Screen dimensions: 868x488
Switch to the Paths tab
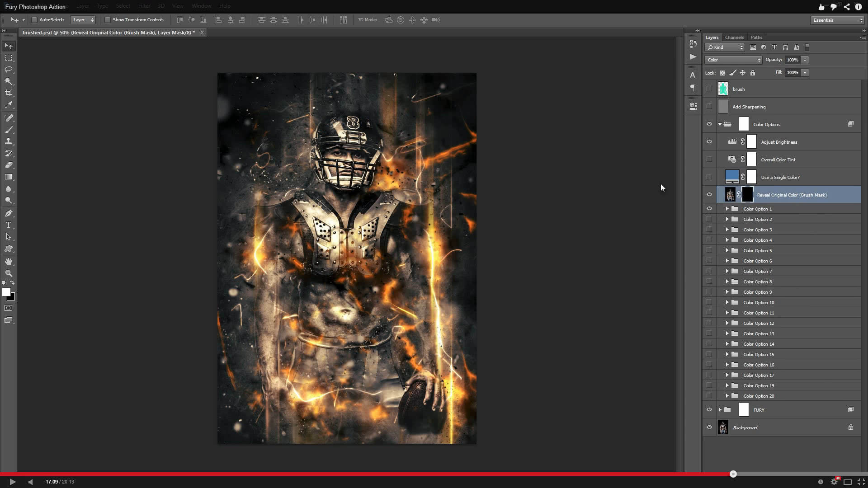point(756,38)
